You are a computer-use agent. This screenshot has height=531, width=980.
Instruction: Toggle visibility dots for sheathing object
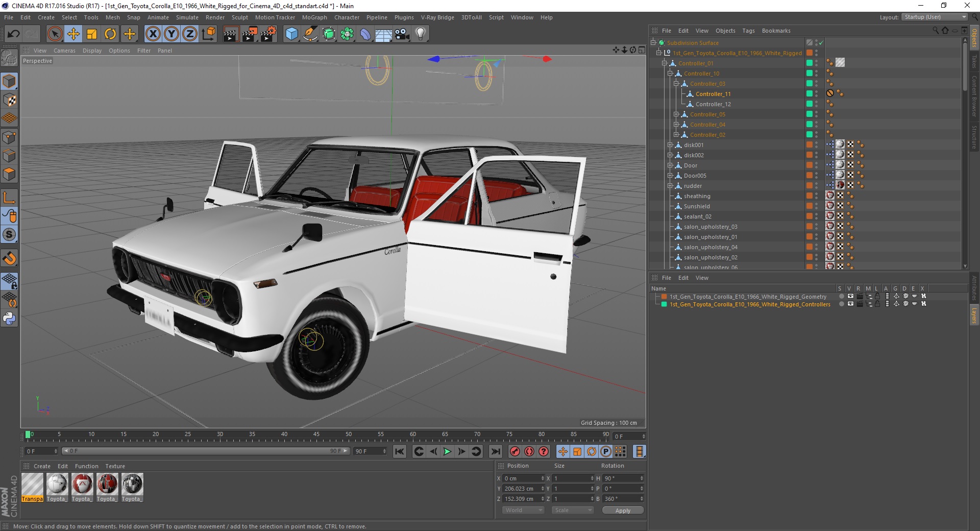click(x=817, y=196)
